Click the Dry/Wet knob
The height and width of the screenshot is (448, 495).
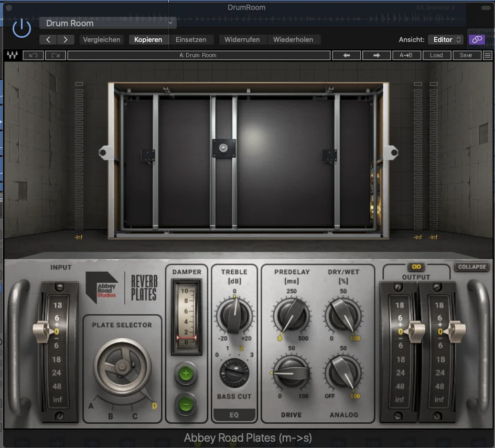tap(343, 315)
